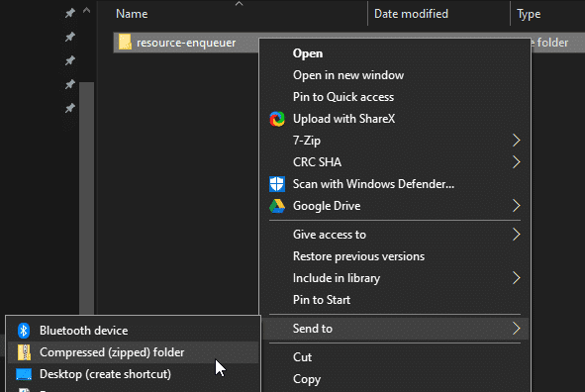Select the resource-enqueuer folder name
The width and height of the screenshot is (585, 392).
(186, 43)
